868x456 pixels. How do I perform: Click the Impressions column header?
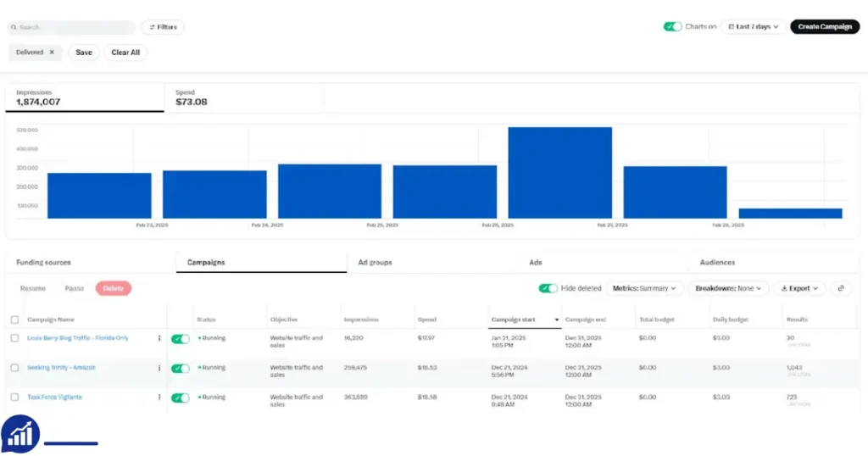361,320
